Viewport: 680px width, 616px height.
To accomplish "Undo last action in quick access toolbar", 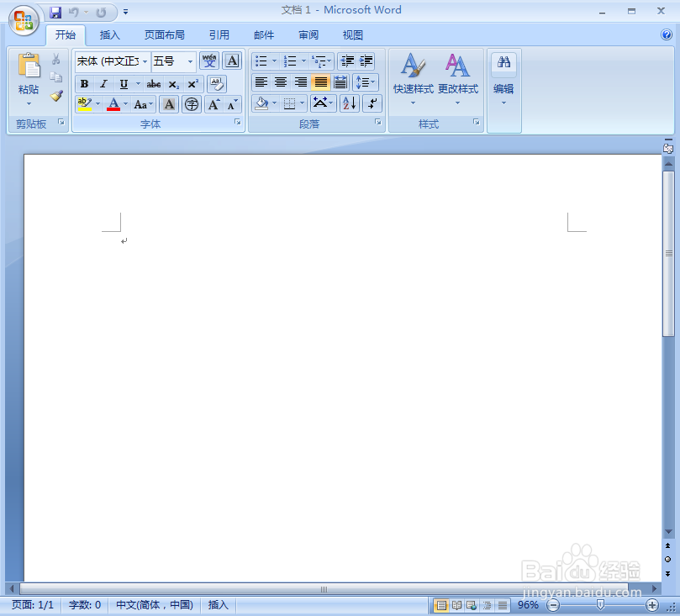I will 74,12.
